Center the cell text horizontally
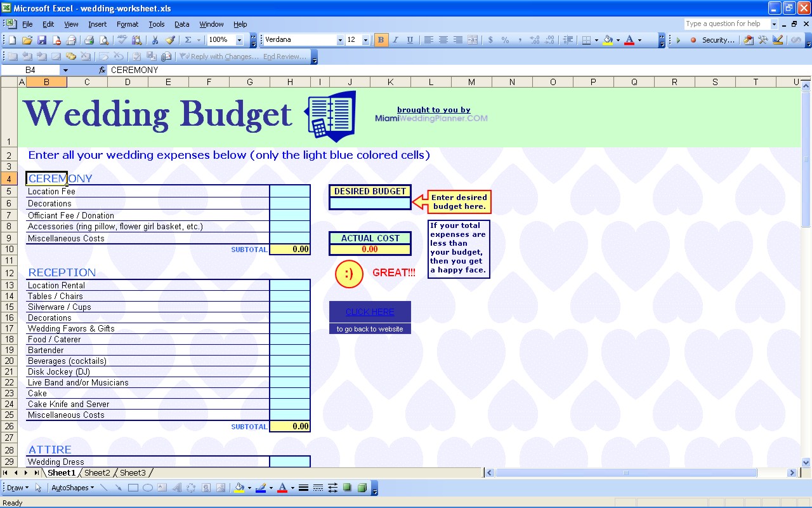 443,40
